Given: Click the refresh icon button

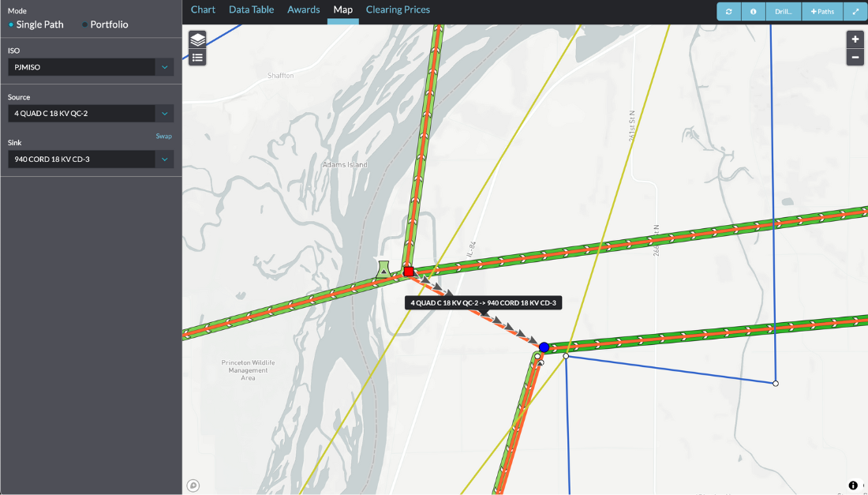Looking at the screenshot, I should [728, 12].
